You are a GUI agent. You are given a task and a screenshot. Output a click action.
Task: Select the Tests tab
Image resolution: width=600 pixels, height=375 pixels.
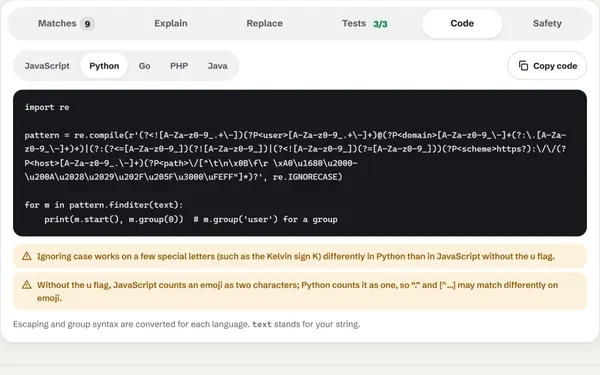[x=364, y=24]
